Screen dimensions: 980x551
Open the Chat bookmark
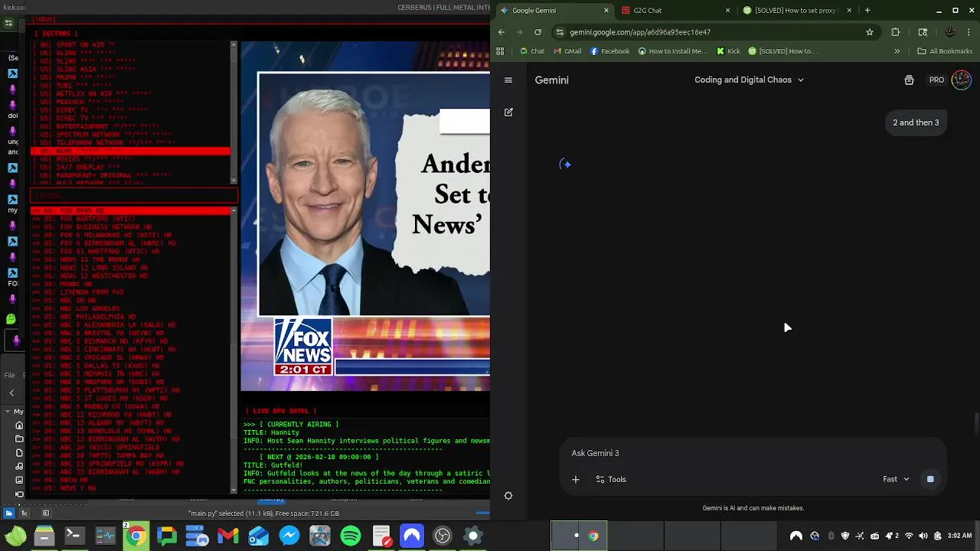(x=531, y=51)
